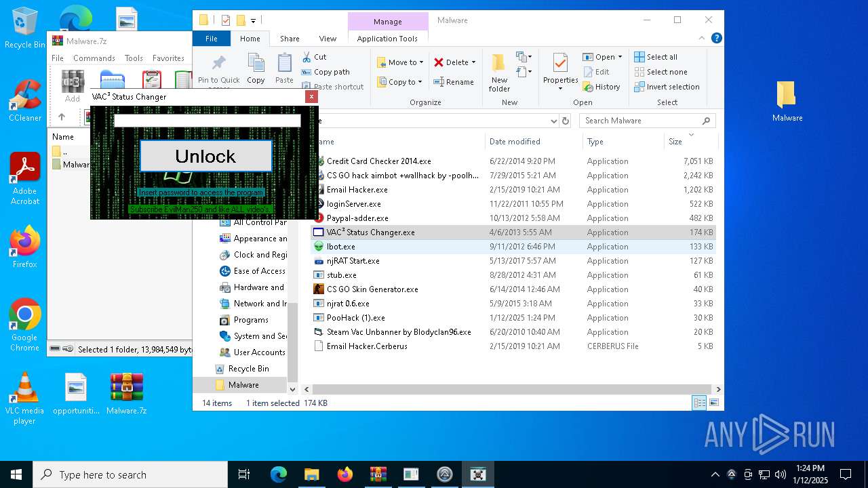This screenshot has height=488, width=868.
Task: Click the horizontal scrollbar in file list
Action: pyautogui.click(x=512, y=389)
